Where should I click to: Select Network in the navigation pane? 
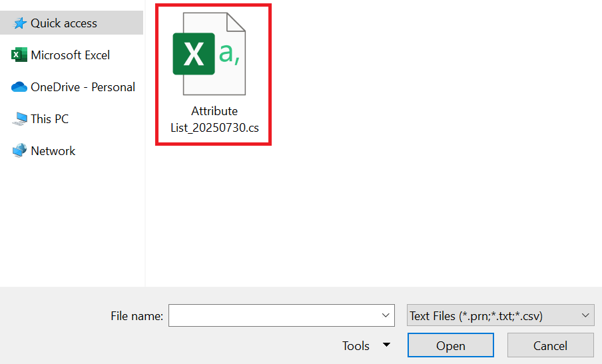[x=53, y=151]
